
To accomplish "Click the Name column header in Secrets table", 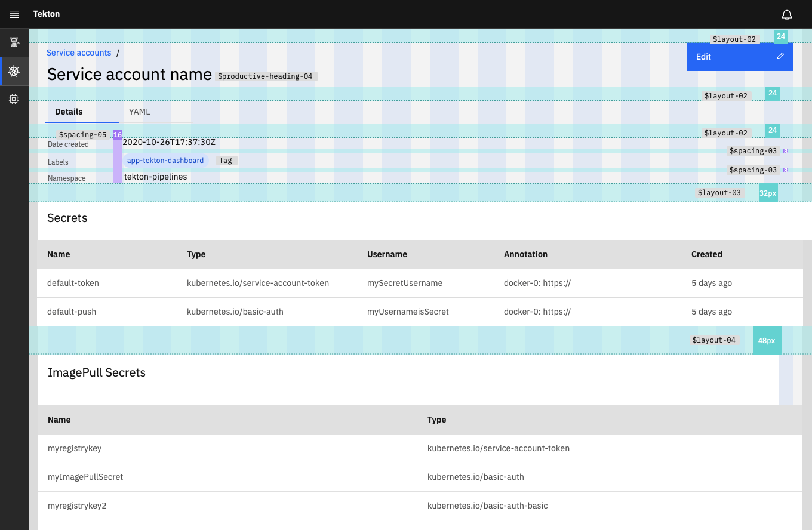I will click(x=59, y=254).
